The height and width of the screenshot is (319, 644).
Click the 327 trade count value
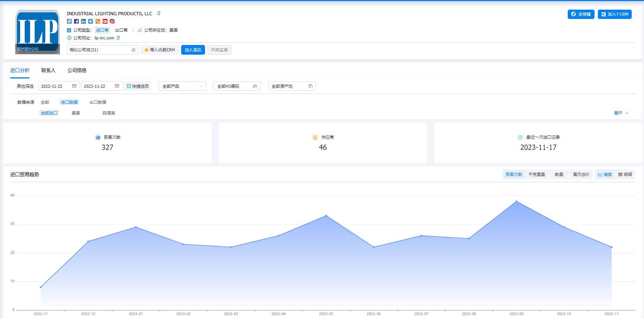tap(108, 147)
